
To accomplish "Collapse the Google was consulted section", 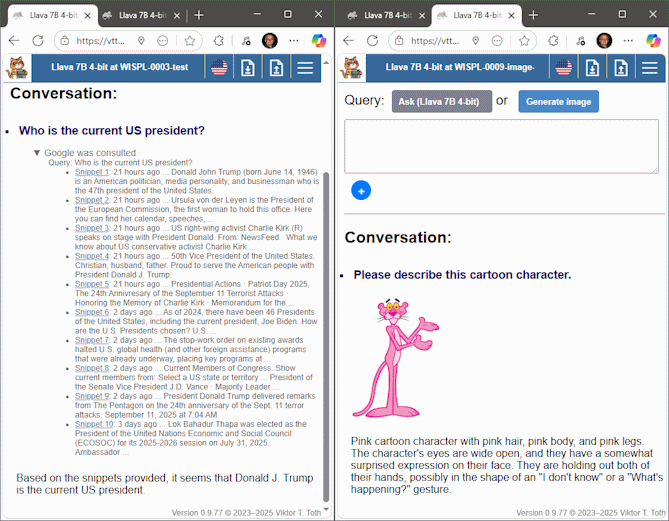I will pos(37,153).
